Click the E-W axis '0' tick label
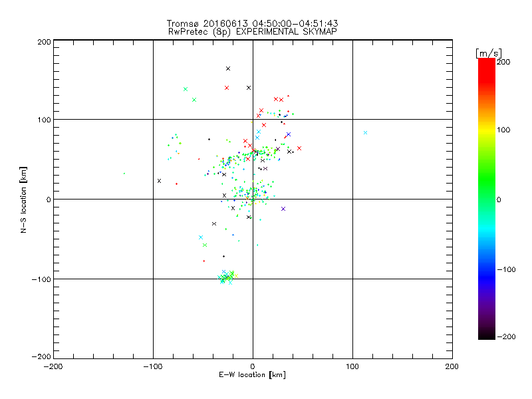The height and width of the screenshot is (399, 532). pos(253,366)
